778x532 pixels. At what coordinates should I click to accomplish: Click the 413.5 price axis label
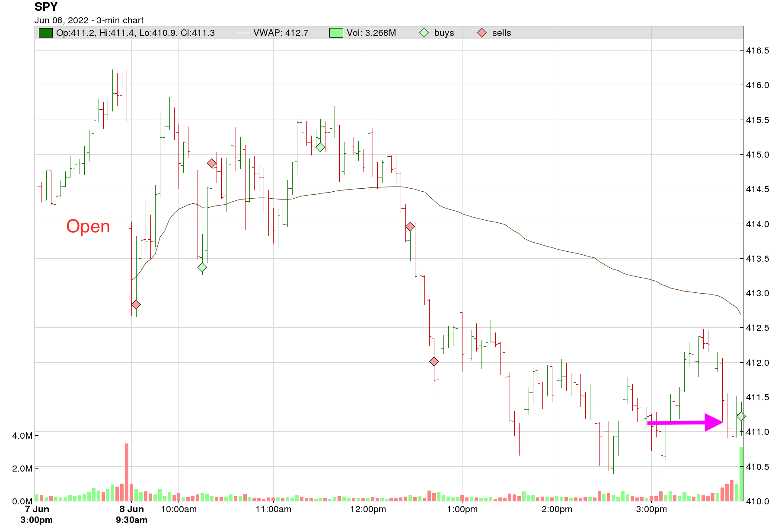click(x=758, y=259)
